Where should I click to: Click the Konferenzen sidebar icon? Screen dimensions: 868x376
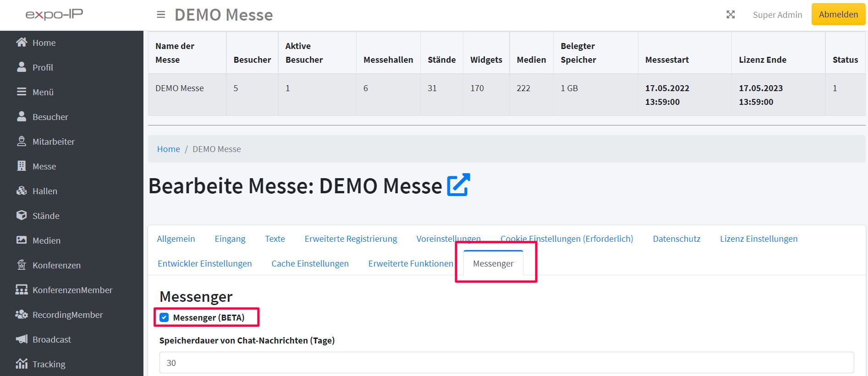pos(22,265)
